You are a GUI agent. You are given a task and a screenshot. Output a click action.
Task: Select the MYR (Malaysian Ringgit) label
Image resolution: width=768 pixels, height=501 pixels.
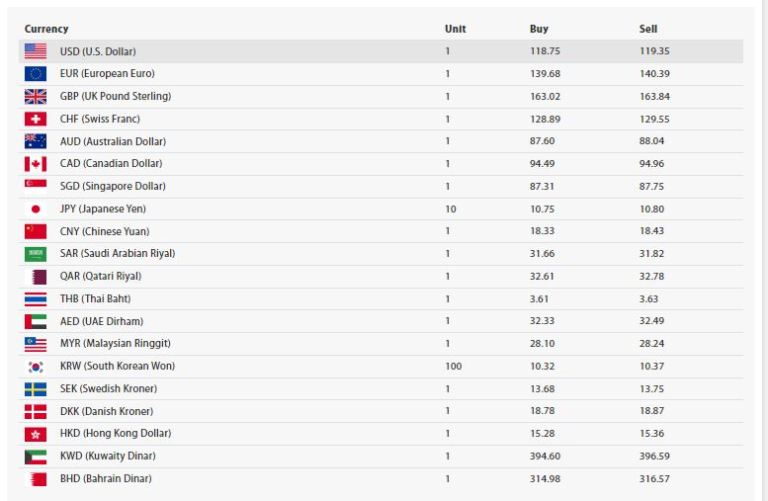tap(115, 343)
